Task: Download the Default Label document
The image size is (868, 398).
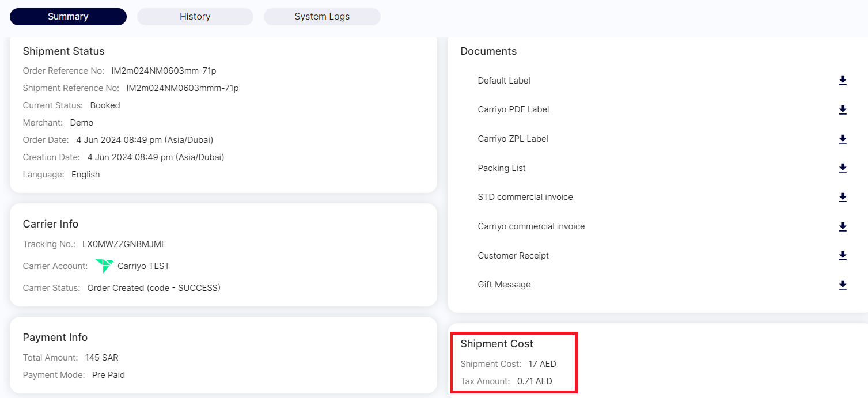Action: click(842, 81)
